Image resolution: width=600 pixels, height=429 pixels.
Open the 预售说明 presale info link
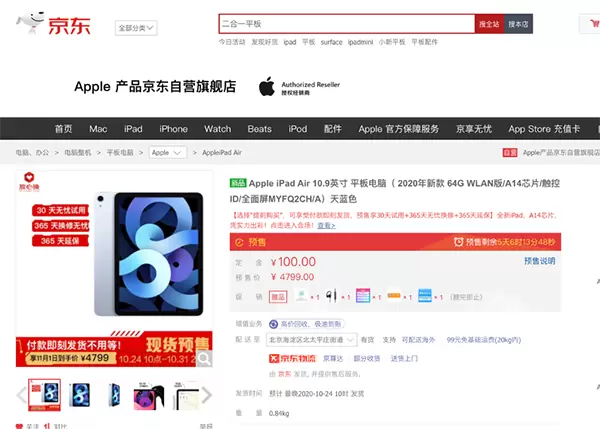[x=539, y=261]
